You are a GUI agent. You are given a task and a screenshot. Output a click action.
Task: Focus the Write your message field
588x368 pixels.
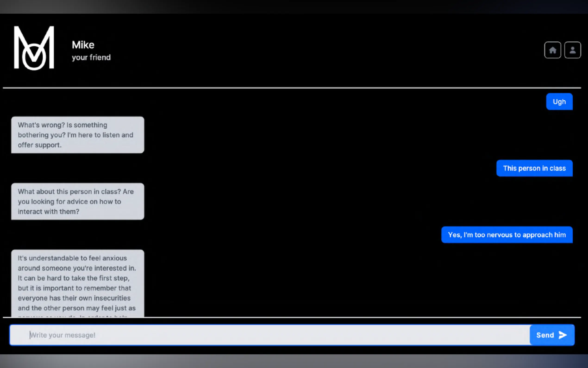tap(267, 335)
